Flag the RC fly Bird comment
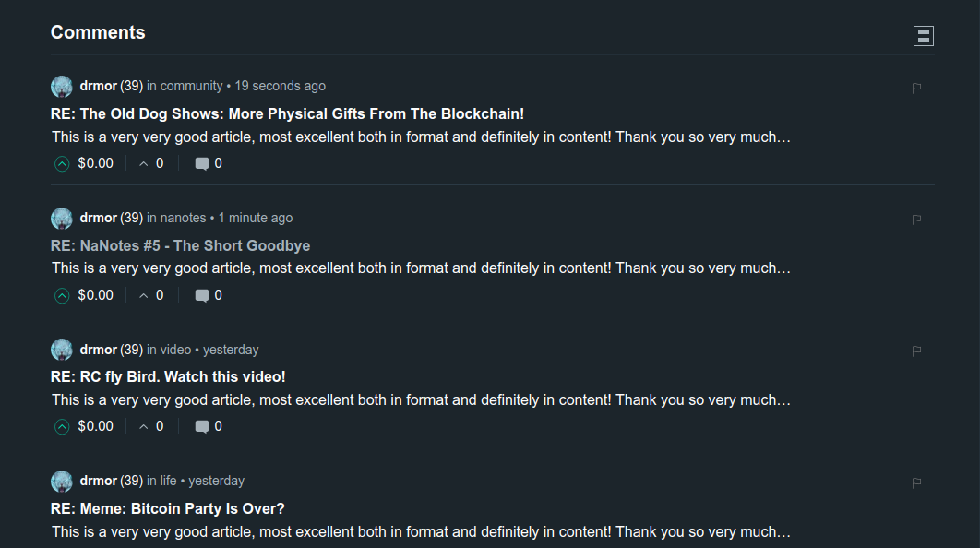The height and width of the screenshot is (548, 980). (x=916, y=351)
